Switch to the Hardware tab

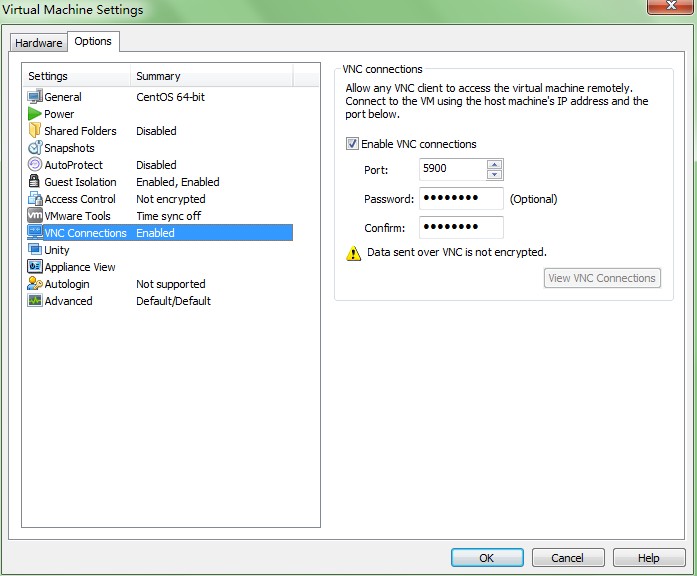(x=39, y=43)
